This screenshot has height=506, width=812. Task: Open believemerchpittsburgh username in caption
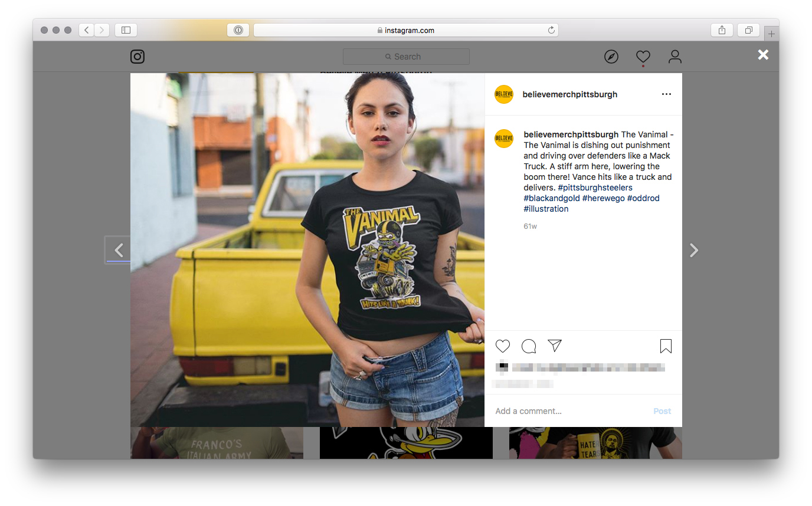(x=571, y=134)
